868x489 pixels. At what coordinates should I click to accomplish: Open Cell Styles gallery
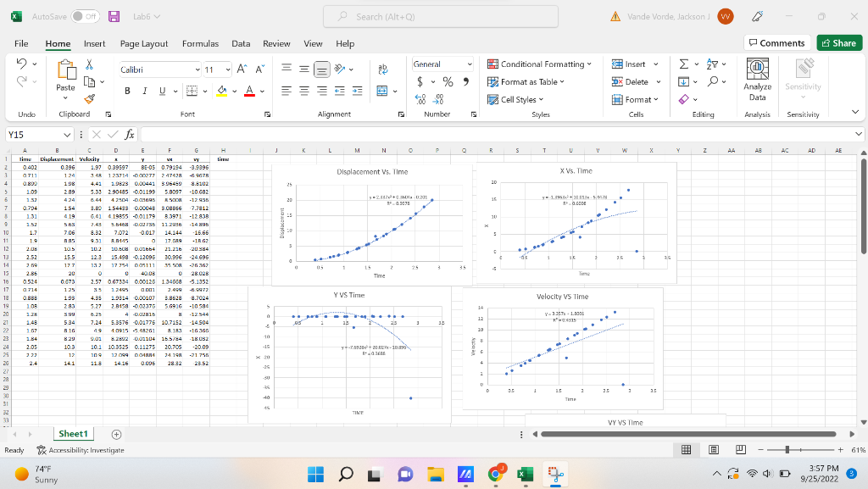pos(516,99)
